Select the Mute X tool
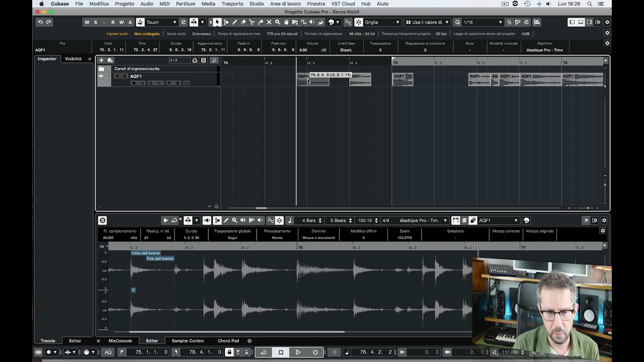The image size is (644, 362). [269, 22]
